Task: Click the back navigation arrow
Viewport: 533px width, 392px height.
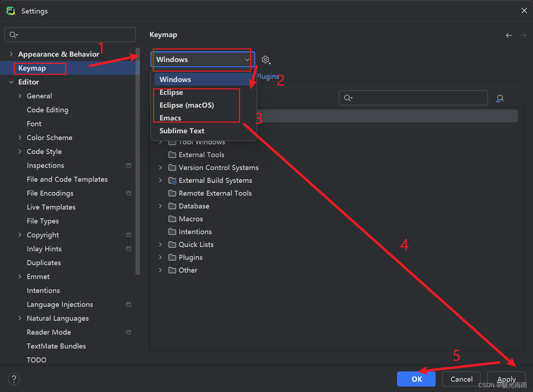Action: click(509, 35)
